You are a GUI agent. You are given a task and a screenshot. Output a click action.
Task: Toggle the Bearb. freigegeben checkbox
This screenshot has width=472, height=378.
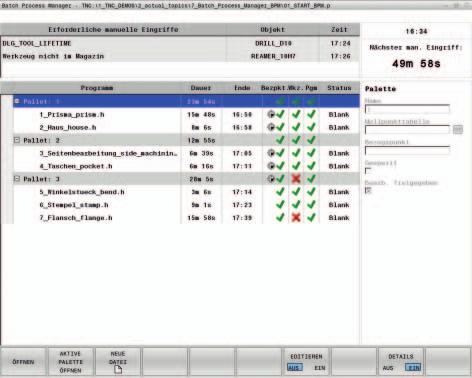(x=368, y=190)
